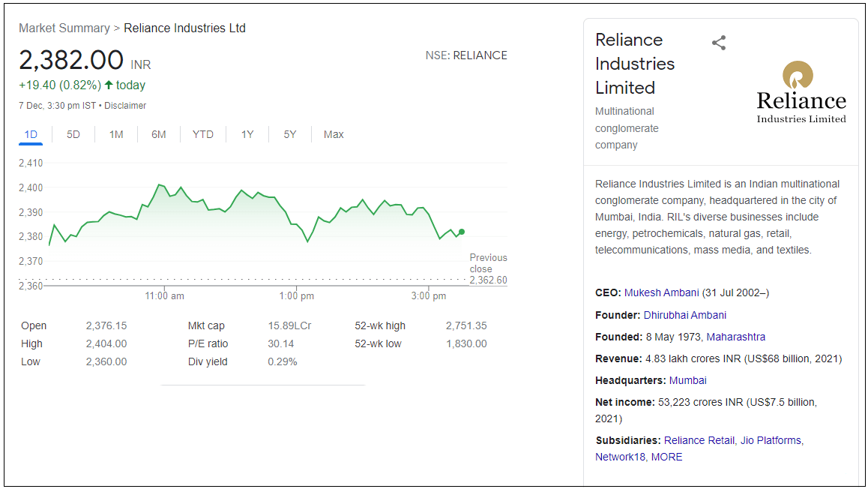Open the Reliance Industries Limited logo image
The image size is (868, 489).
(801, 92)
